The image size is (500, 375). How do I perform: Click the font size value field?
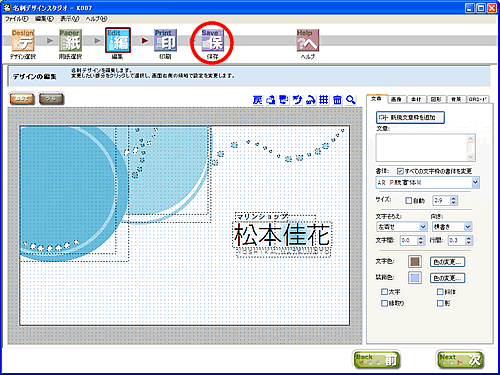pyautogui.click(x=442, y=200)
